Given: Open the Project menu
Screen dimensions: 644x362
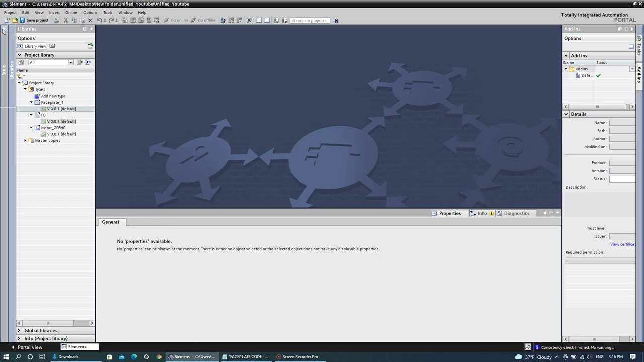Looking at the screenshot, I should click(x=10, y=12).
